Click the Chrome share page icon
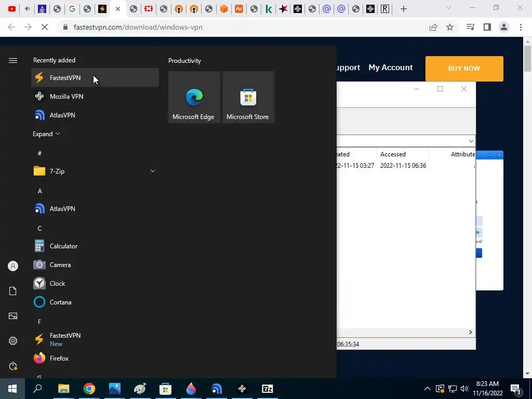The height and width of the screenshot is (399, 532). coord(433,27)
